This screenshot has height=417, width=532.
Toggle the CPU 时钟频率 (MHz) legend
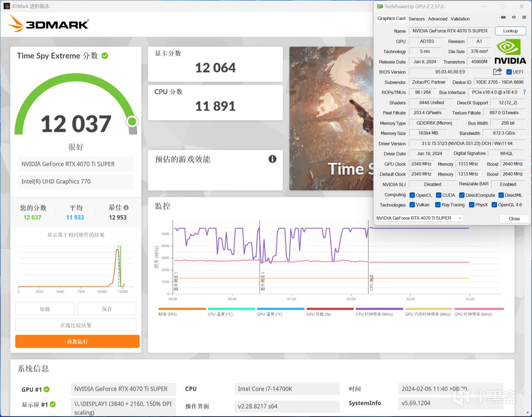379,312
